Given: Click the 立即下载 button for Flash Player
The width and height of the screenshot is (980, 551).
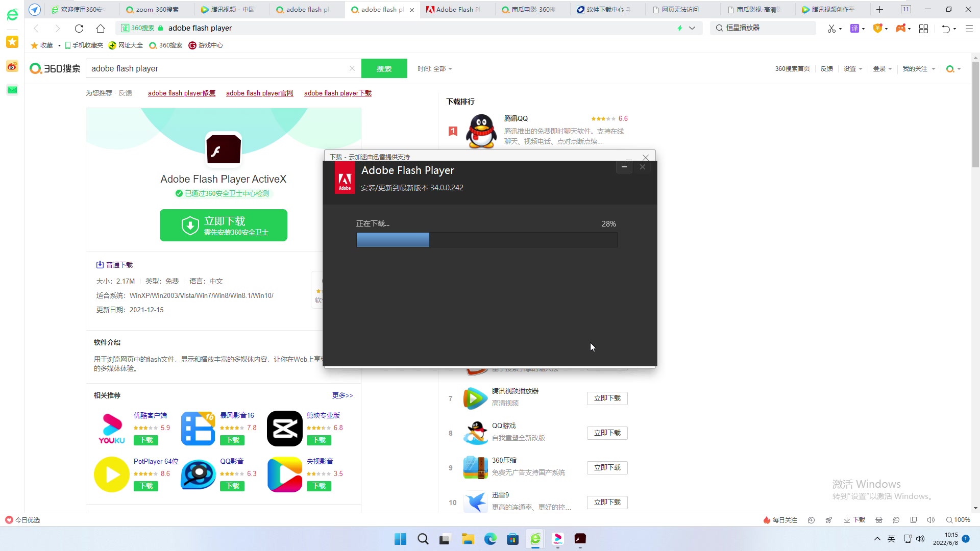Looking at the screenshot, I should (x=224, y=226).
